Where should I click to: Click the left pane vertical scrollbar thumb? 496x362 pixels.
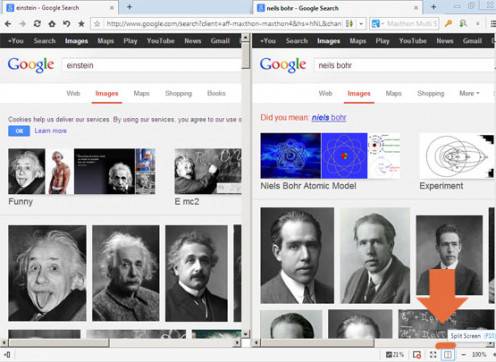[246, 55]
